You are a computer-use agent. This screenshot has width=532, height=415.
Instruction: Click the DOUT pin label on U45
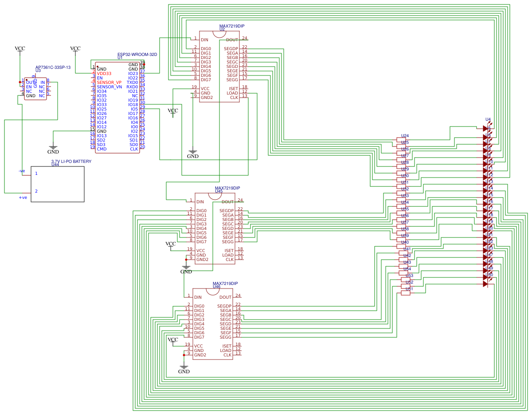227,202
